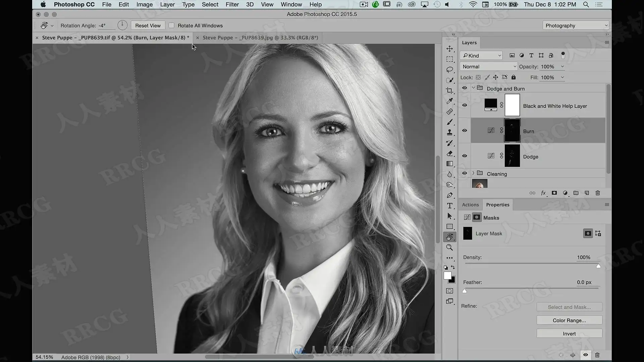This screenshot has width=644, height=362.
Task: Open the Normal blend mode dropdown
Action: pos(489,67)
